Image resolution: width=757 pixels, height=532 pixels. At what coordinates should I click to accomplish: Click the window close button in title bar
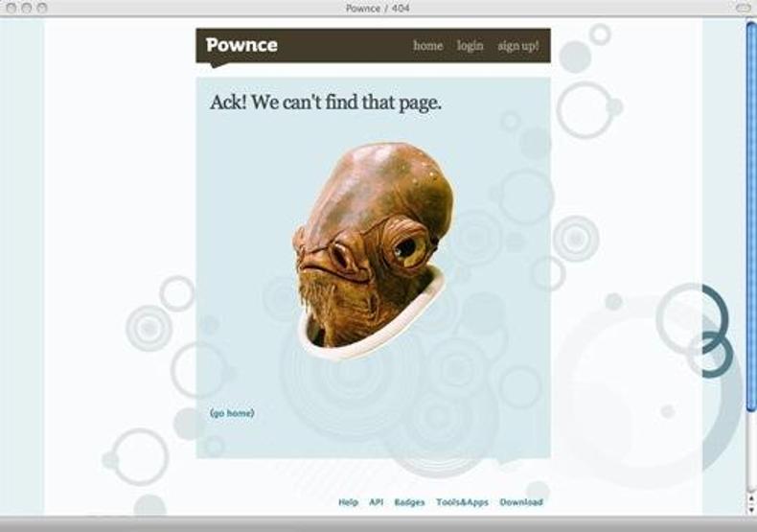[11, 8]
